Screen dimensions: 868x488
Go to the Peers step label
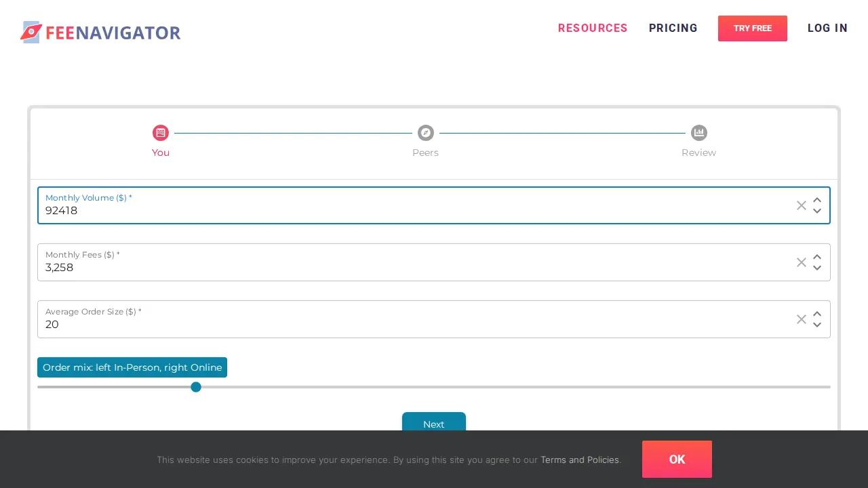pos(425,152)
